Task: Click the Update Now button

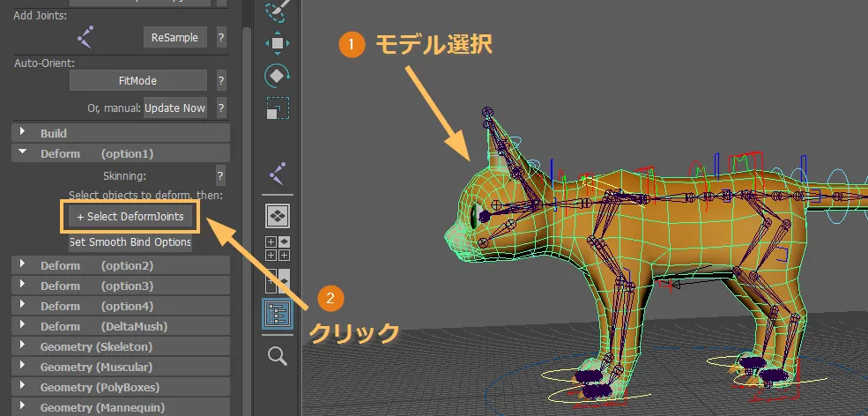Action: (x=175, y=108)
